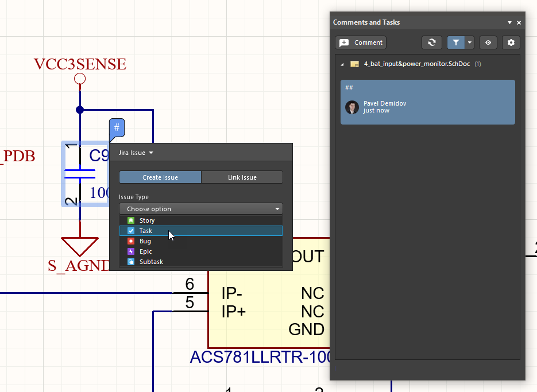537x392 pixels.
Task: Select the '##' comment by Pavel Demidov
Action: point(428,102)
